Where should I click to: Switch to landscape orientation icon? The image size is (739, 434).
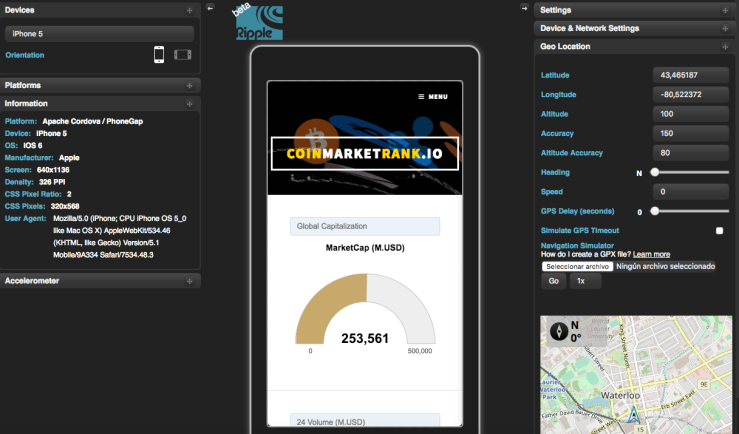click(x=182, y=54)
